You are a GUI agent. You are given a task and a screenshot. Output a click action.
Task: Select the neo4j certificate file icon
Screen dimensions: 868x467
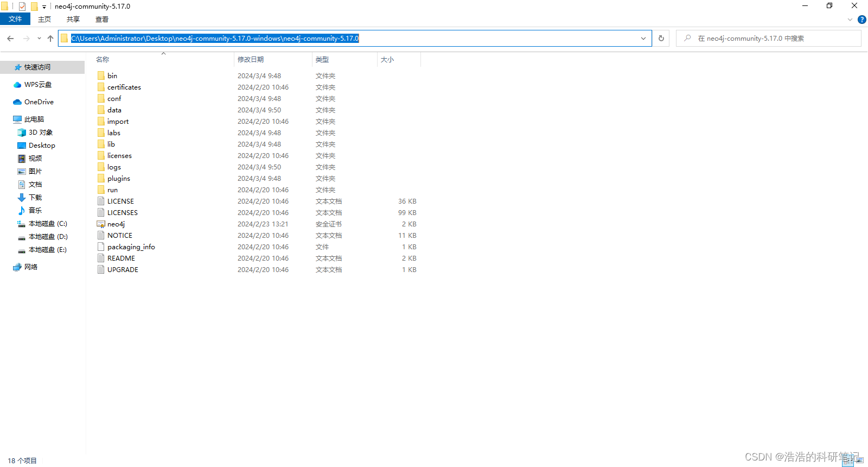101,224
